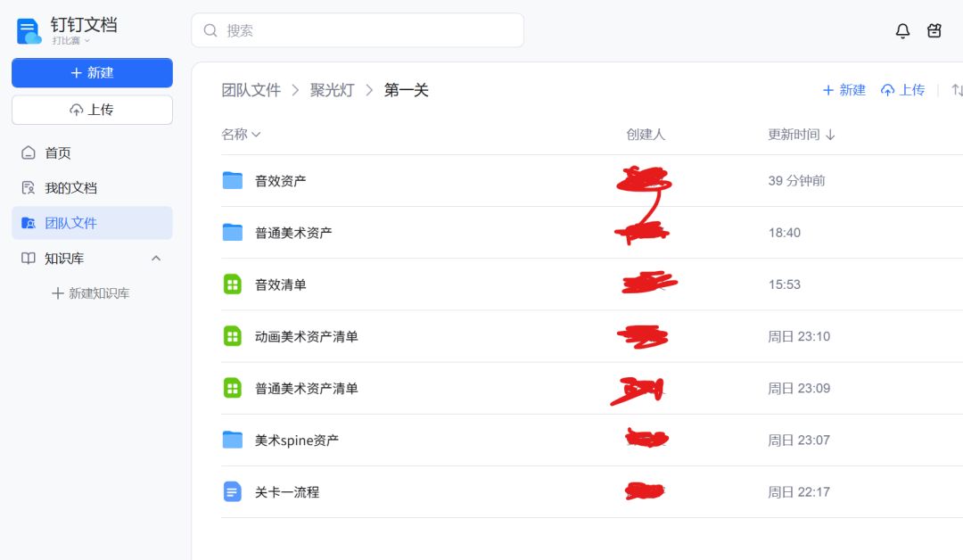Open the 美术spine资产 folder name
Screen dimensions: 963x560
coord(297,441)
